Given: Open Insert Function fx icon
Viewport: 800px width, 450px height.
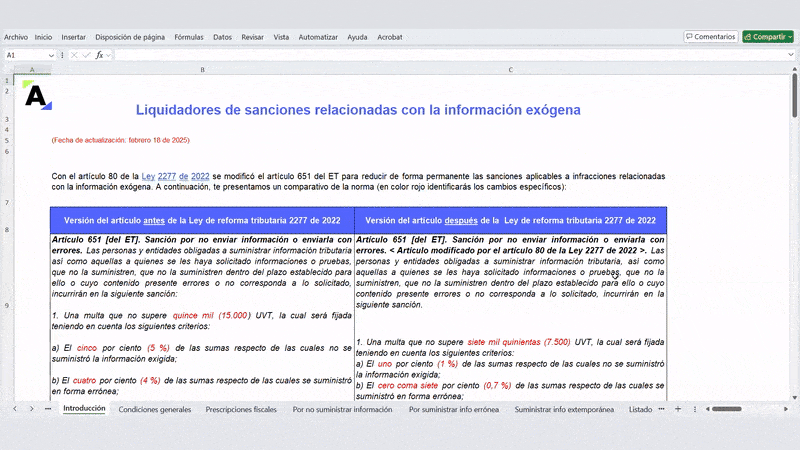Looking at the screenshot, I should tap(99, 55).
